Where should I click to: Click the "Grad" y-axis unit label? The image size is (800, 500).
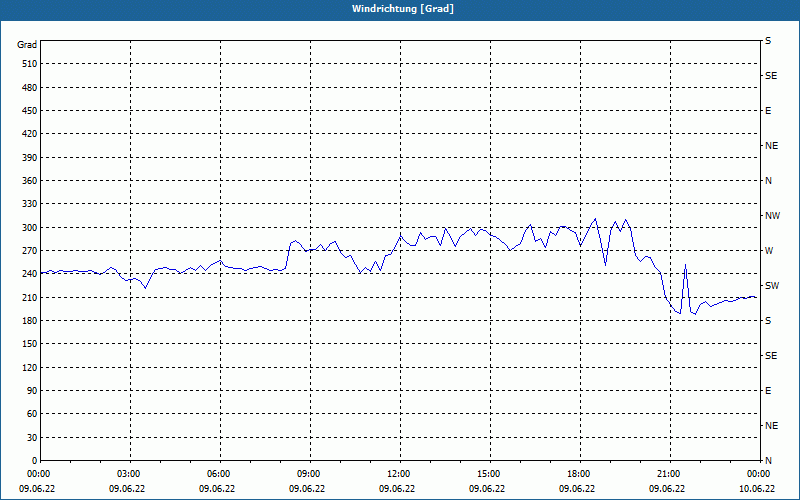(x=27, y=45)
